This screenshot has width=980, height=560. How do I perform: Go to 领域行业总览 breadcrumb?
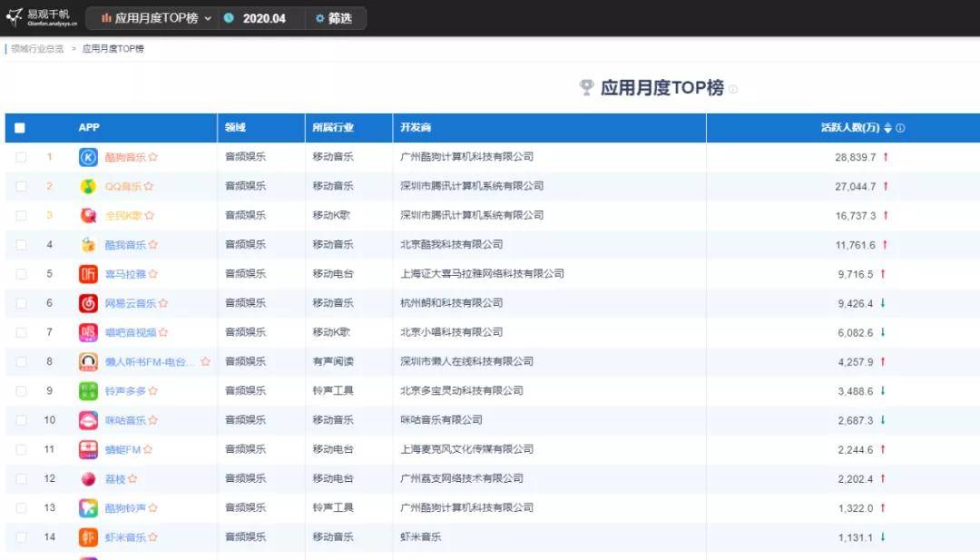[x=37, y=49]
